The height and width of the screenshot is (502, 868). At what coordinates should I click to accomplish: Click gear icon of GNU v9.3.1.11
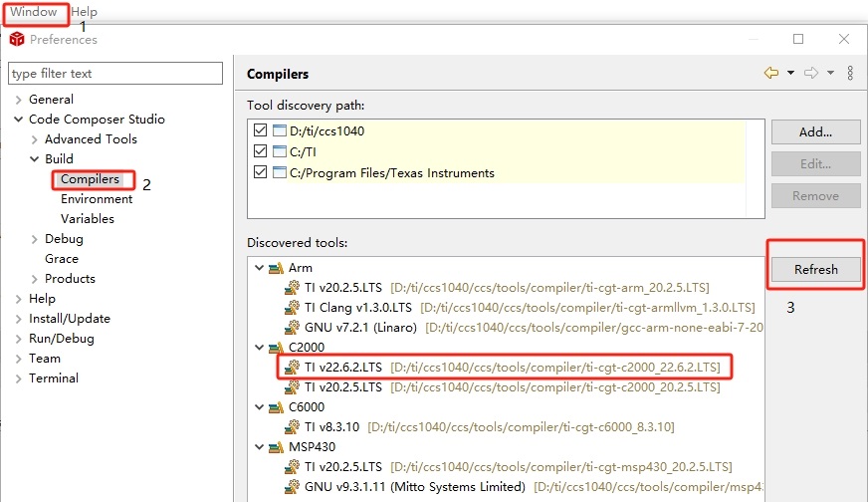(292, 486)
